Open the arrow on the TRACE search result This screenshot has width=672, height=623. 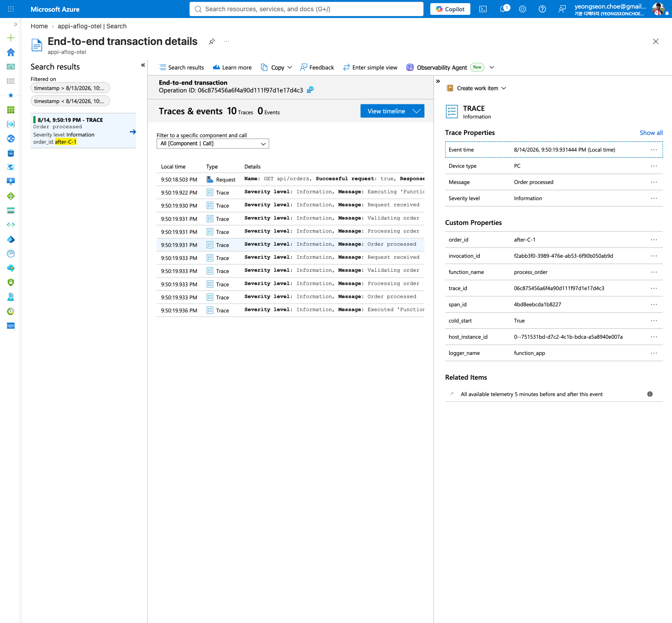[133, 132]
